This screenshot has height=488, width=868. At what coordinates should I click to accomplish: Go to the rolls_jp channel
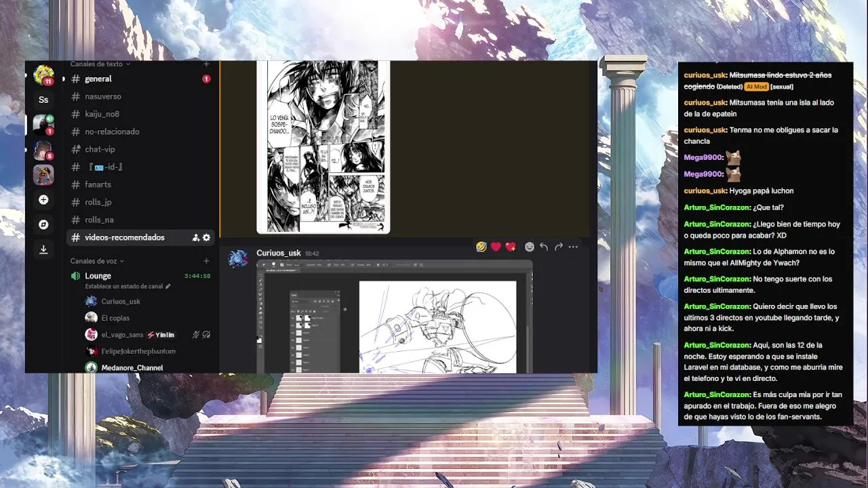140,203
